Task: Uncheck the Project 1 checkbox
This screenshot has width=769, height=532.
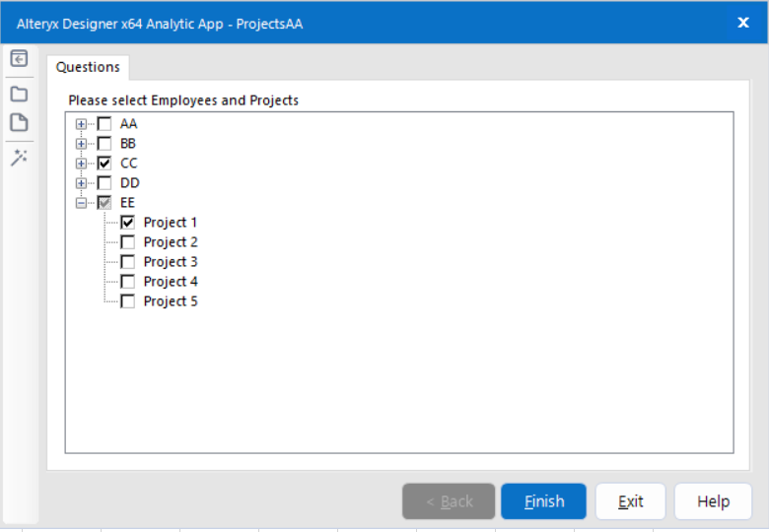Action: coord(127,223)
